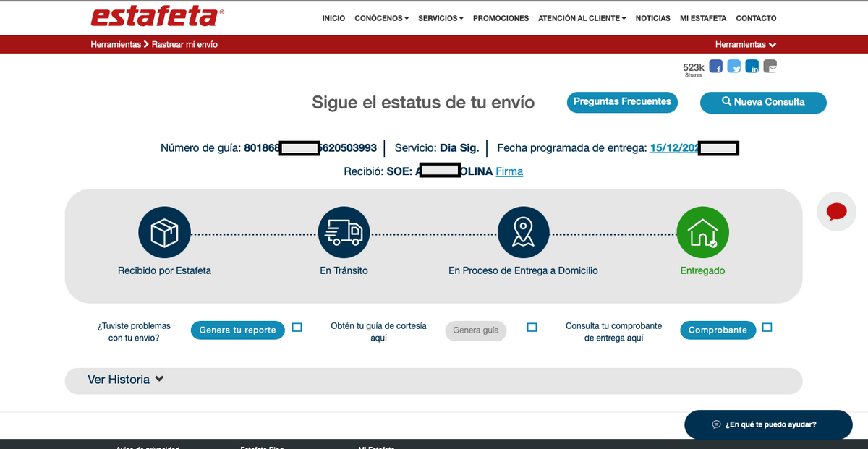868x449 pixels.
Task: Click the En Tránsito truck icon
Action: click(x=344, y=233)
